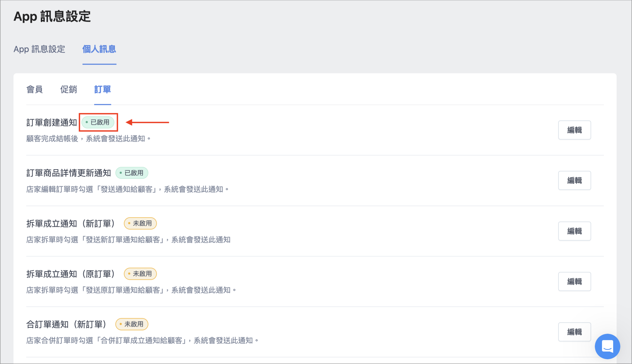Click 未啟用 badge beside 拆單成立通知（原訂單）

[140, 274]
